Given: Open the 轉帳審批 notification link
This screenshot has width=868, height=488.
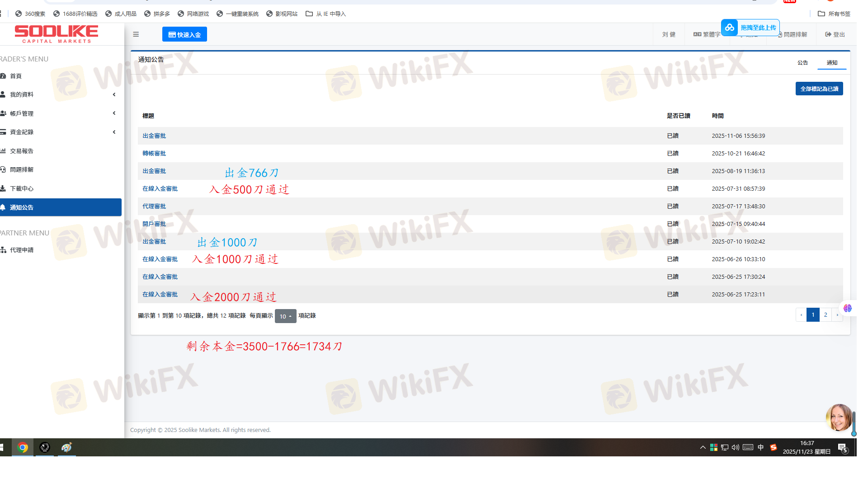Looking at the screenshot, I should [154, 154].
